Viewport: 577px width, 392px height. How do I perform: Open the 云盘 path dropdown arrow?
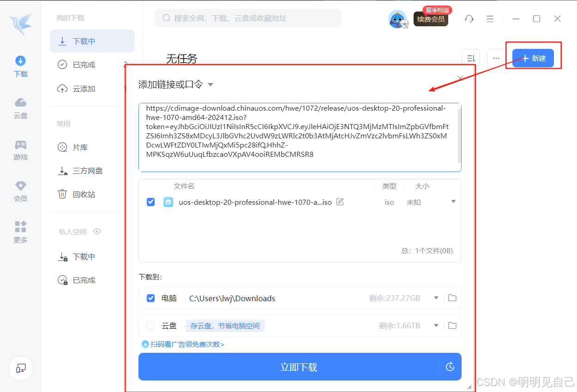436,326
